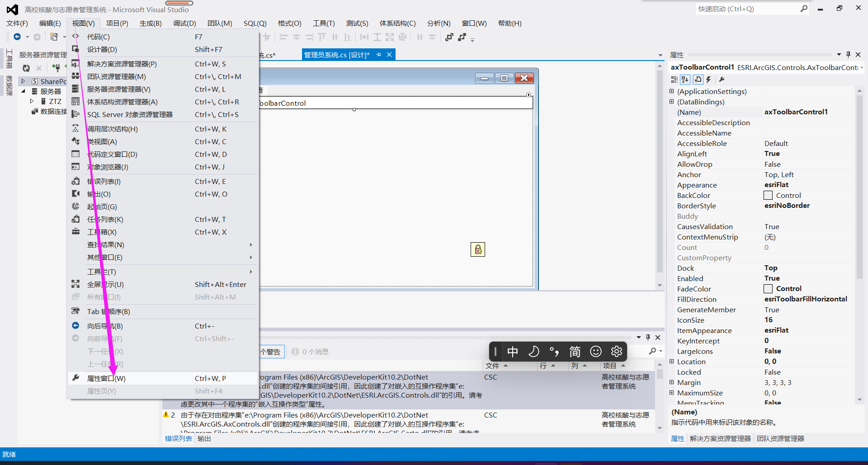Viewport: 868px width, 465px height.
Task: Switch to the 解决方案资源管理器 bottom tab
Action: pos(720,438)
